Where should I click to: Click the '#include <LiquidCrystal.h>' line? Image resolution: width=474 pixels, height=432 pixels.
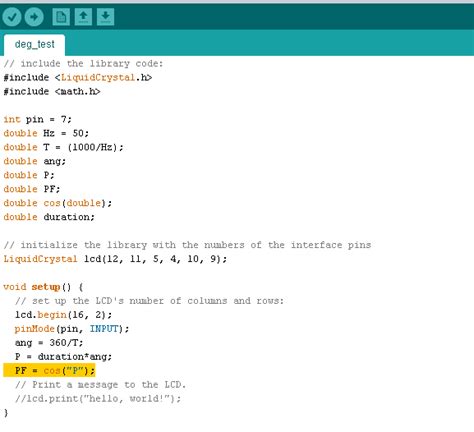[78, 78]
